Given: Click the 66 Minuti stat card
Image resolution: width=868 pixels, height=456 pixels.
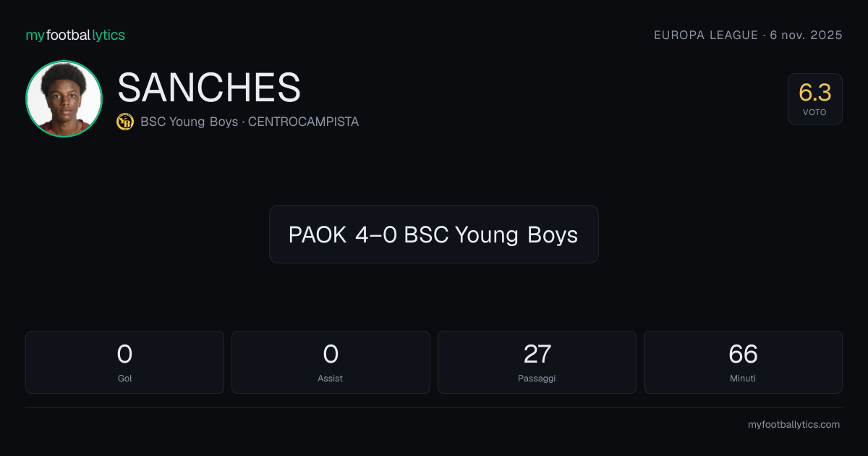Looking at the screenshot, I should point(743,362).
